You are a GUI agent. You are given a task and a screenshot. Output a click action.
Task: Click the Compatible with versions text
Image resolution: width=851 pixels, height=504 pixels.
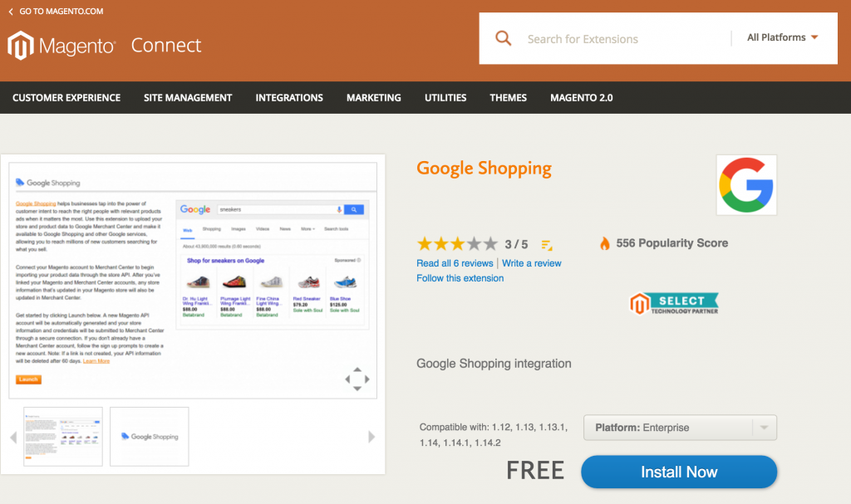click(x=494, y=435)
